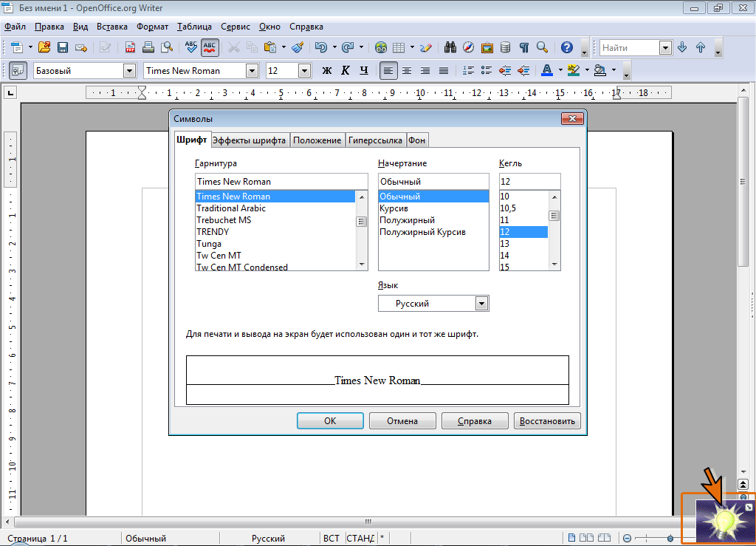Screen dimensions: 756x546
Task: Open page preview icon
Action: (x=167, y=47)
